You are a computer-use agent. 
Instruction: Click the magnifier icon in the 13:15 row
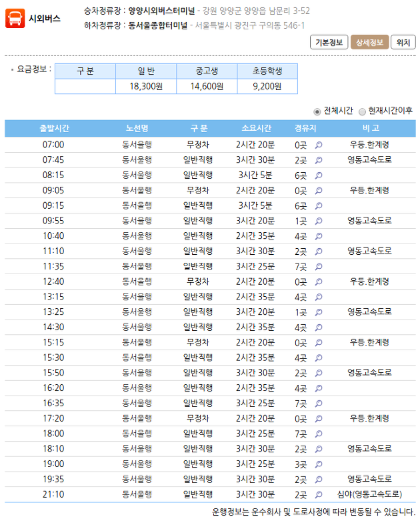point(319,298)
